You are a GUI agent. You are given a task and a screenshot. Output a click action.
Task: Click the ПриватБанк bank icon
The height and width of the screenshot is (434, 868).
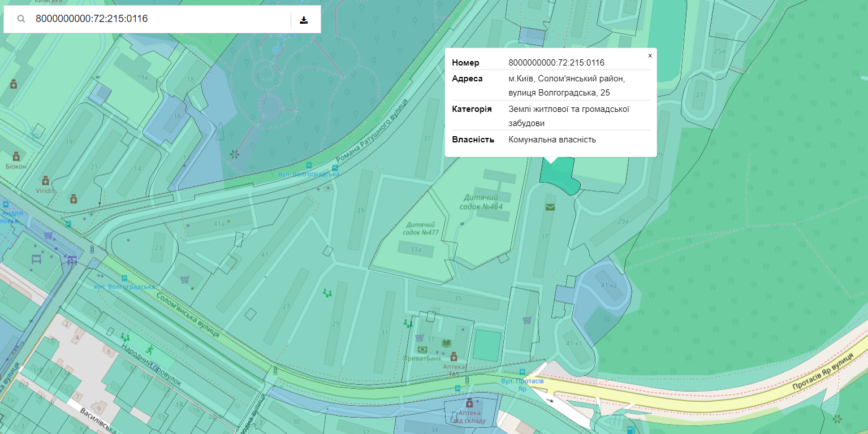click(422, 349)
